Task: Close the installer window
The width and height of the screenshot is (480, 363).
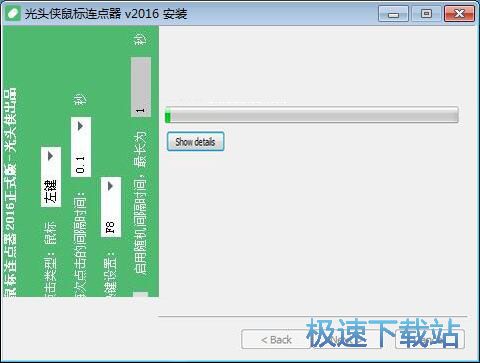Action: tap(459, 14)
